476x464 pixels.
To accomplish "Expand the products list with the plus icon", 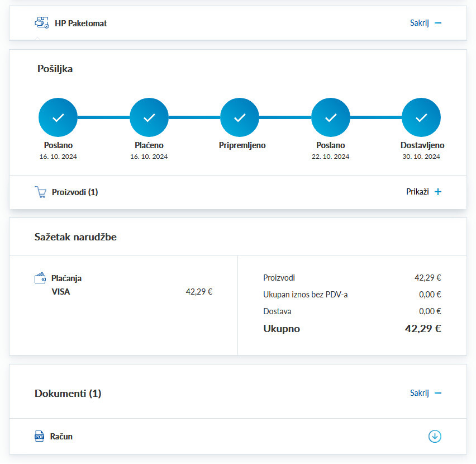I will coord(438,192).
